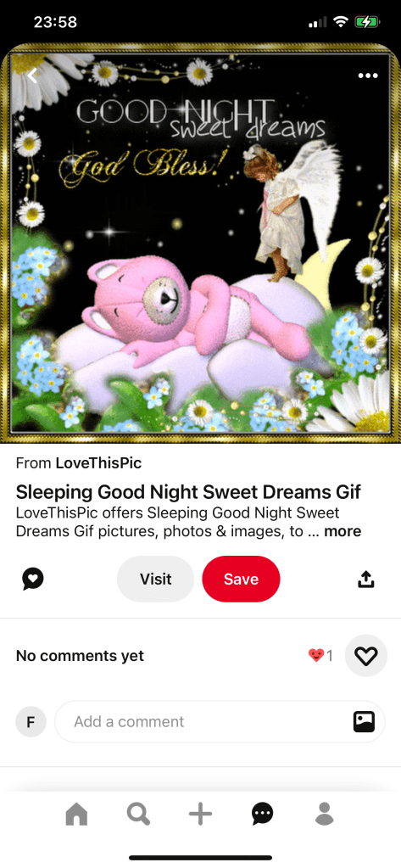Open the profile tab
401x868 pixels.
click(x=325, y=815)
